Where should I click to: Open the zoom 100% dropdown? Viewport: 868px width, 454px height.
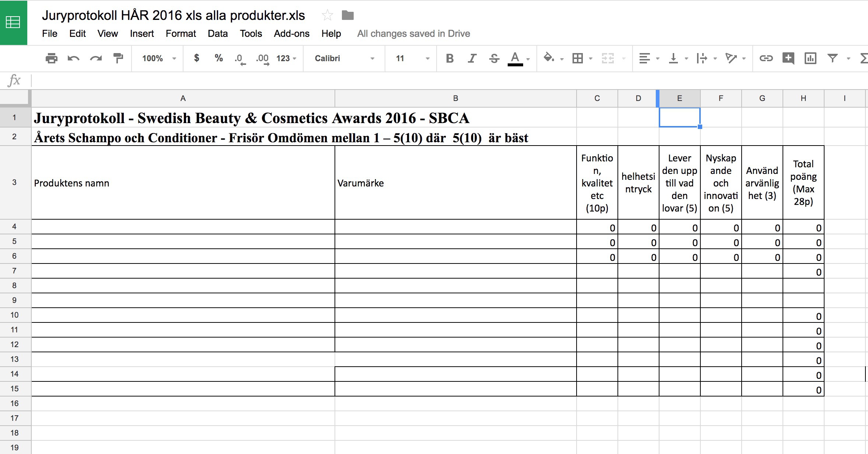[159, 58]
